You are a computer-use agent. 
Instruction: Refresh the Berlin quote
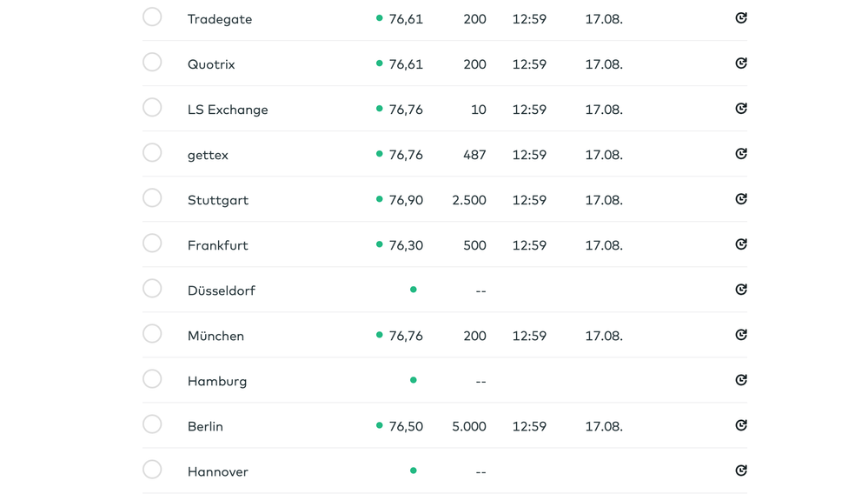click(x=741, y=425)
